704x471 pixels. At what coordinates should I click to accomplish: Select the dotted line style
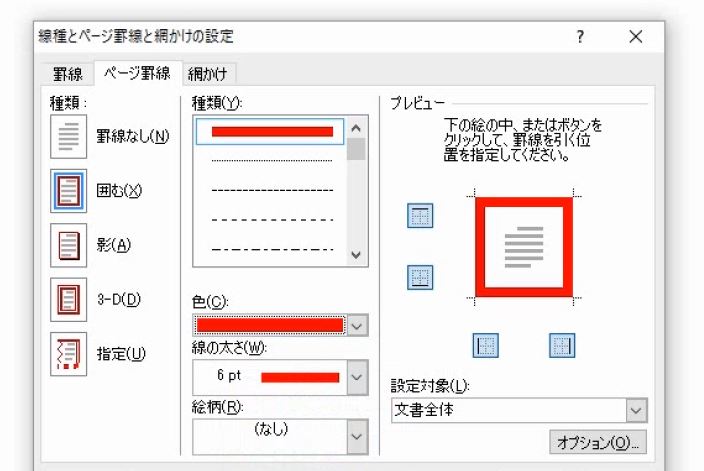pyautogui.click(x=272, y=160)
